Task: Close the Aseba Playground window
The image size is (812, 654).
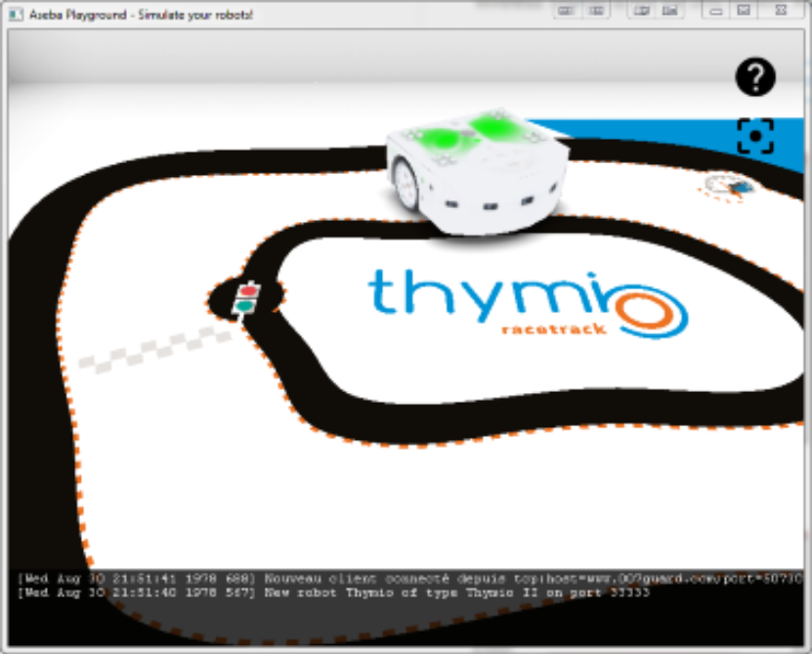Action: pyautogui.click(x=781, y=11)
